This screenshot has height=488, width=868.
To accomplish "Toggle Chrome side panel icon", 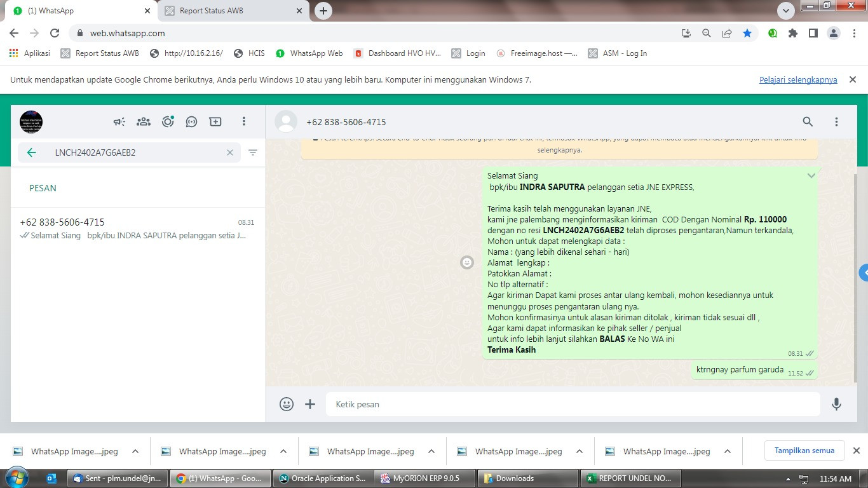I will 813,33.
